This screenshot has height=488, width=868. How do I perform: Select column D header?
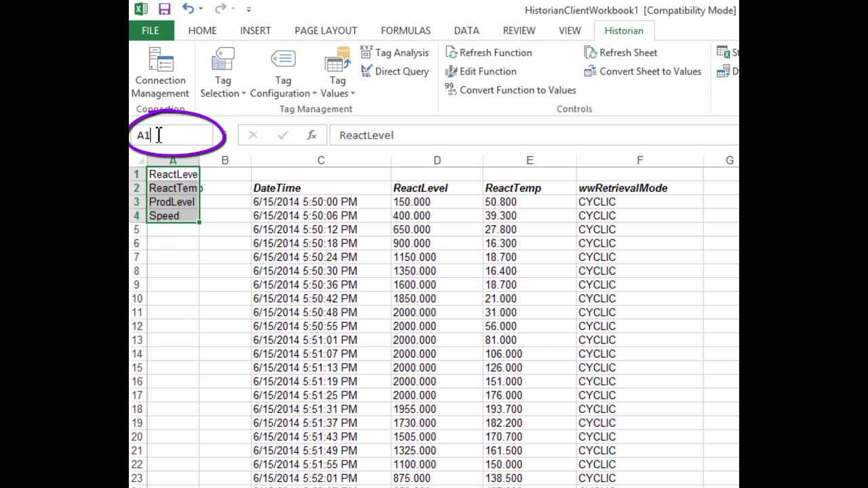(x=437, y=161)
